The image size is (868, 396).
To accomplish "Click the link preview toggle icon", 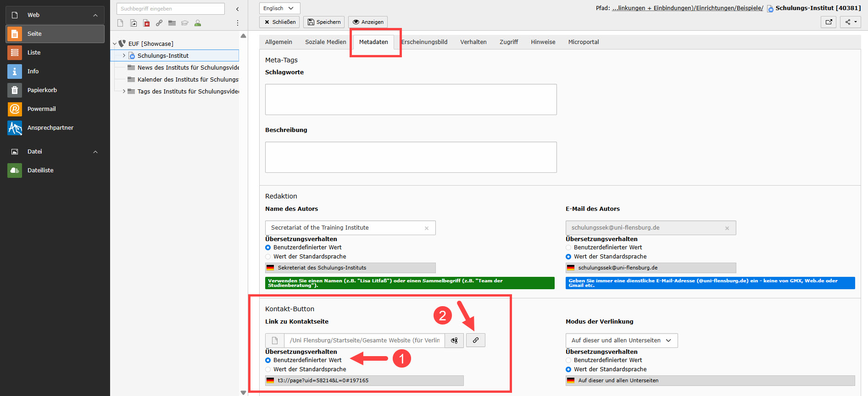I will coord(454,341).
